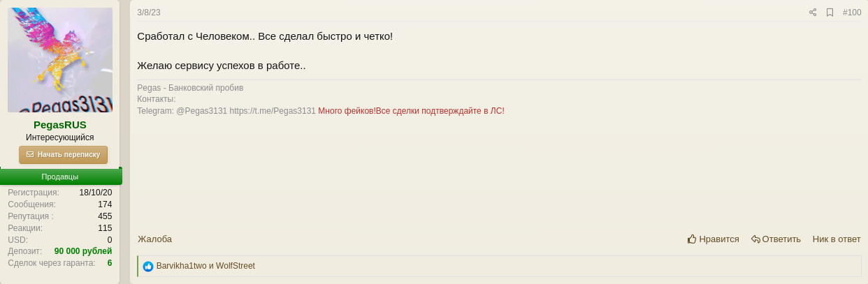
Task: Start a conversation via Начать переписку
Action: [64, 154]
